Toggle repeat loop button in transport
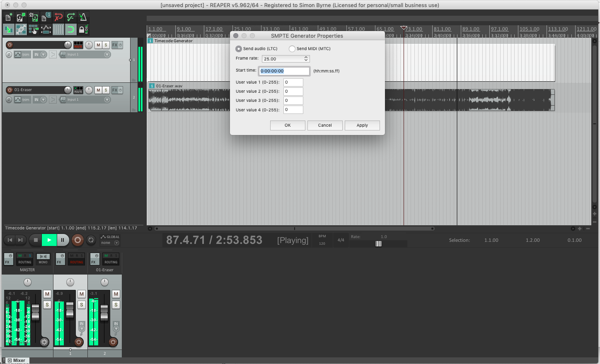The height and width of the screenshot is (364, 600). click(x=91, y=240)
